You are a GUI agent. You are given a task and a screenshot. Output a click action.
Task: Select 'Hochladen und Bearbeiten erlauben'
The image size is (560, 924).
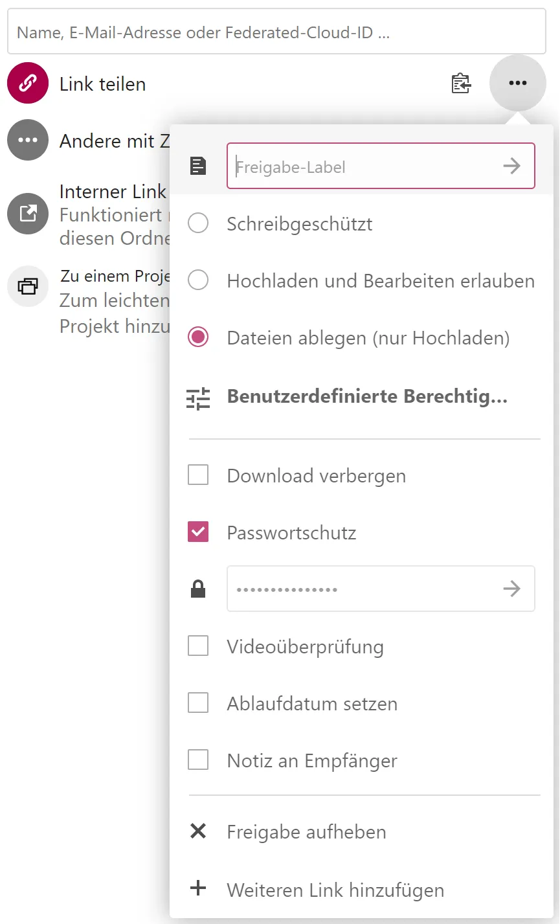click(x=198, y=280)
